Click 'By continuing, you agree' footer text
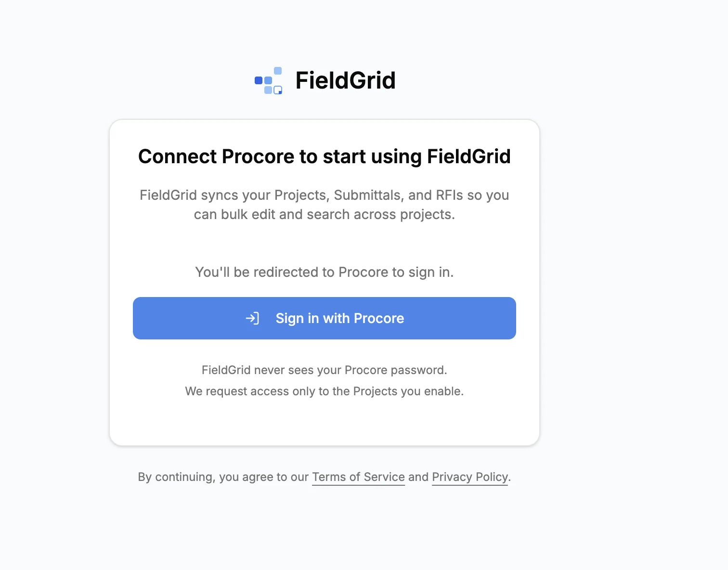The image size is (728, 570). click(223, 477)
